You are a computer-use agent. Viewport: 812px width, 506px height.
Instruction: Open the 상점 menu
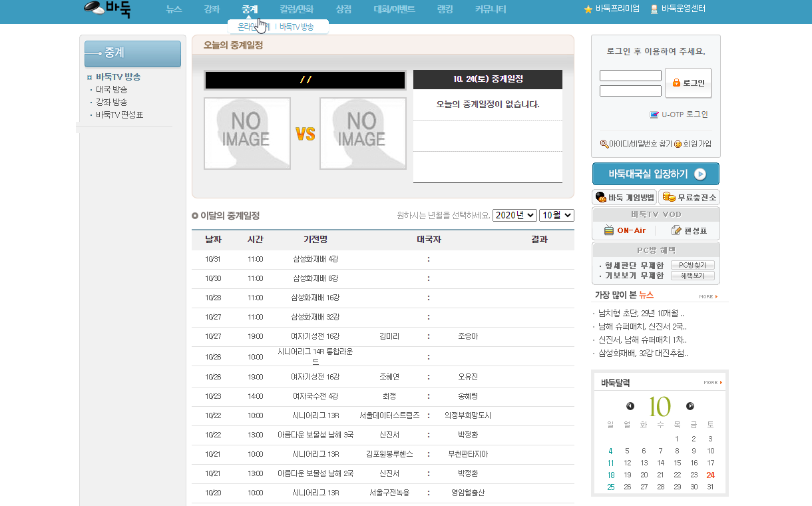[343, 9]
